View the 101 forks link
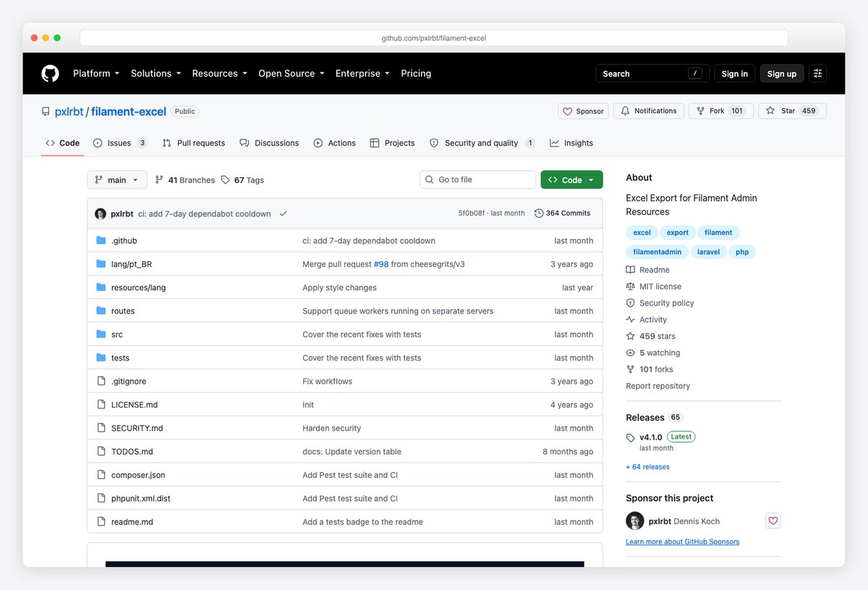Screen dimensions: 868x590 point(650,369)
